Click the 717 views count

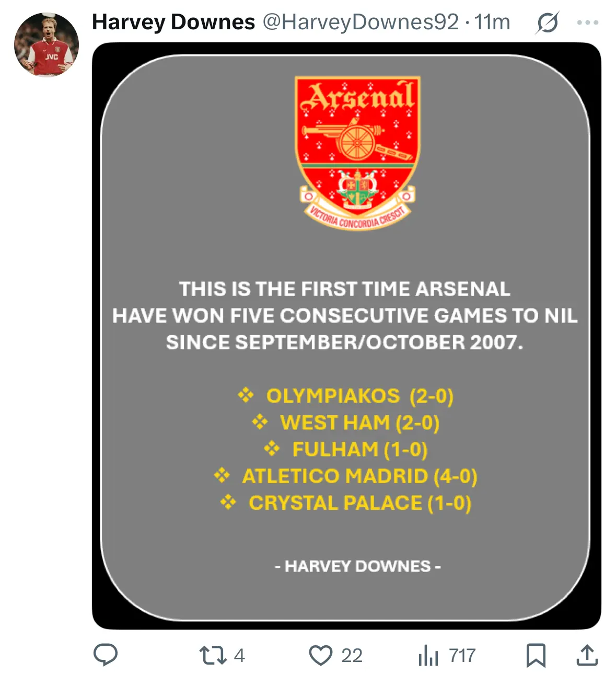pos(462,655)
